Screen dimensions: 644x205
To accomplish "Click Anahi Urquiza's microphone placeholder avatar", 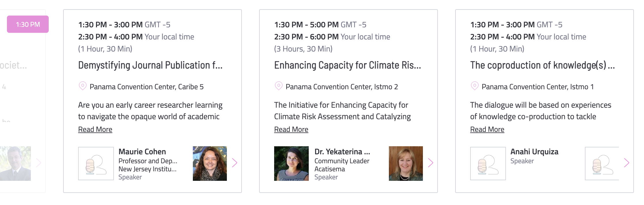I will pyautogui.click(x=488, y=164).
